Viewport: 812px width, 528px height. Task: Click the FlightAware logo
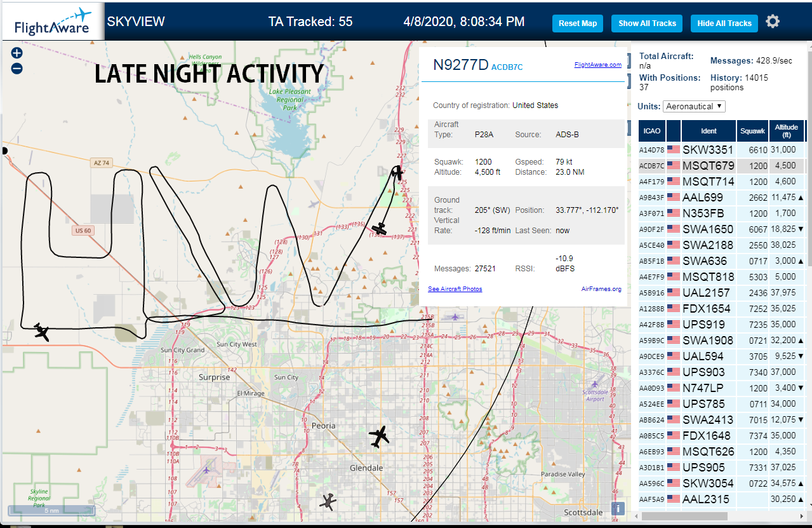pos(53,22)
